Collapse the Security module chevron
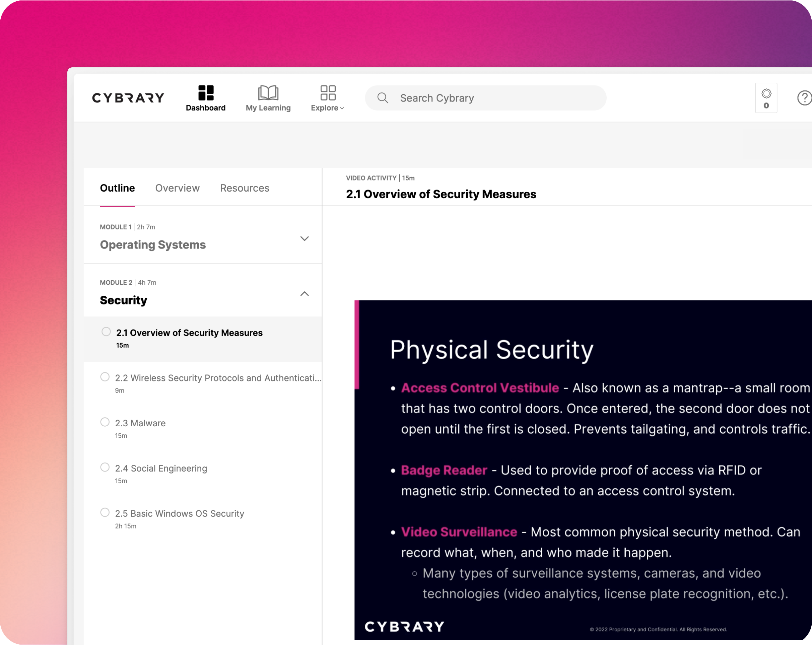Viewport: 812px width, 645px height. 304,294
